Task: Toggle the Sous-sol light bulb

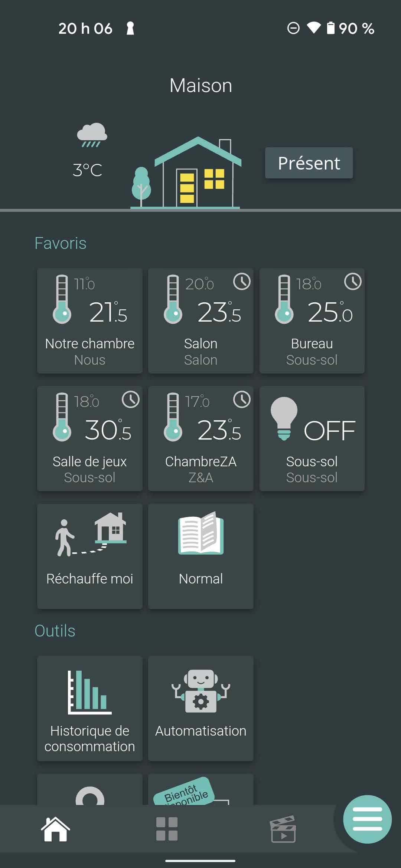Action: pos(284,418)
